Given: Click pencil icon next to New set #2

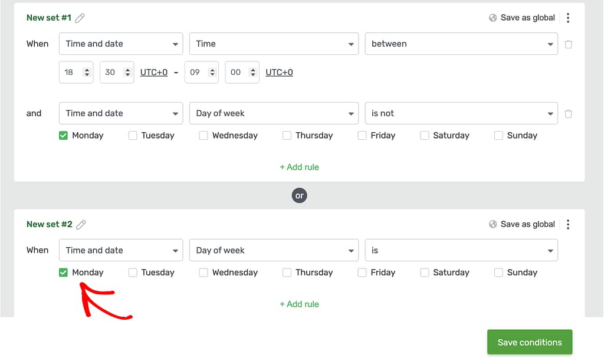Looking at the screenshot, I should pos(81,224).
